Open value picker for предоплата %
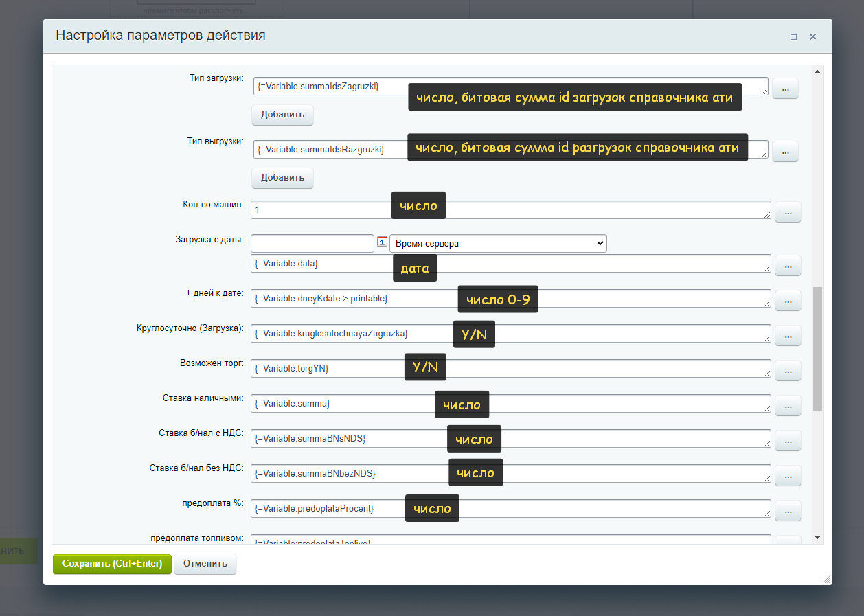The image size is (864, 616). (788, 510)
